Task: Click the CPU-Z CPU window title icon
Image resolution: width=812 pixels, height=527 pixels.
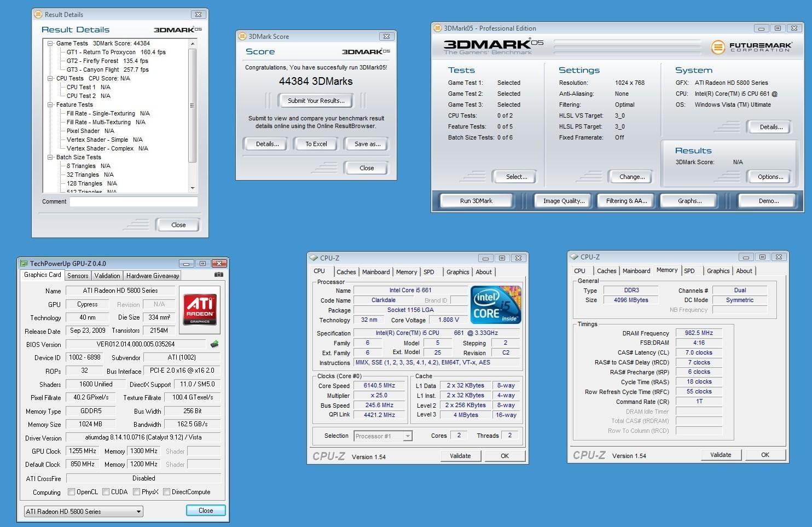Action: [x=314, y=258]
